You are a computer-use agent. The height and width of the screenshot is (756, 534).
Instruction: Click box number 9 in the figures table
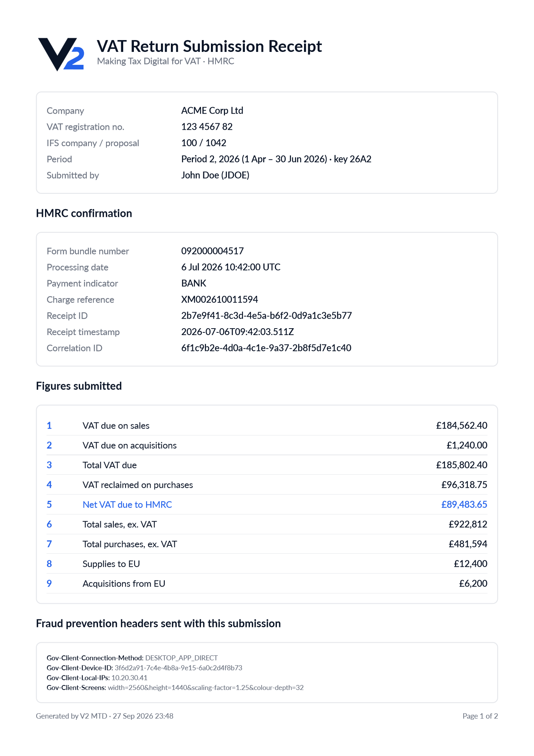click(49, 584)
